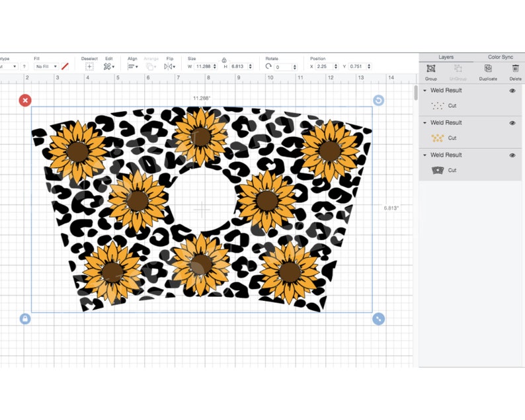The image size is (525, 420).
Task: Switch to the Layers tab
Action: 446,58
